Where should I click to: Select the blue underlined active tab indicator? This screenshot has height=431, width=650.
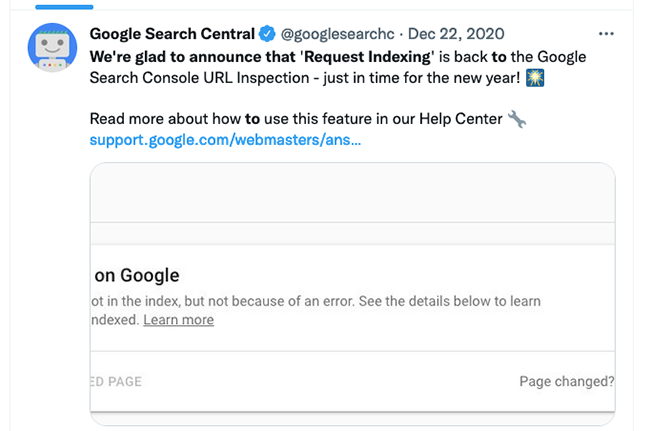(x=64, y=7)
